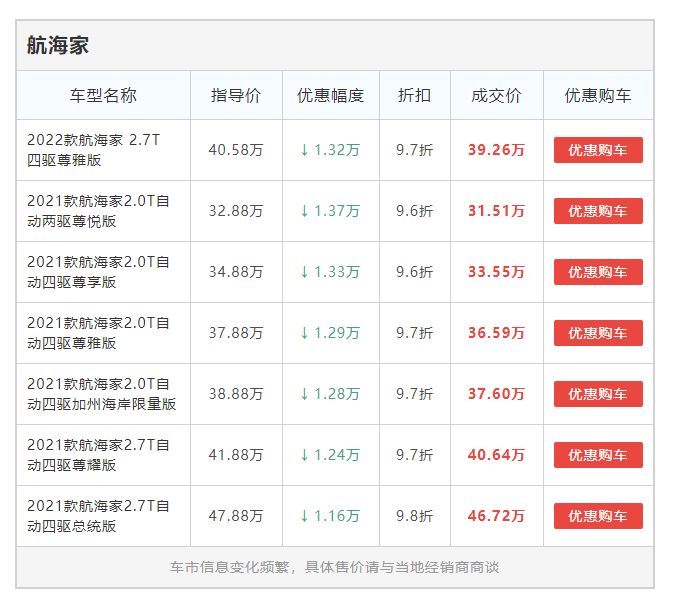The width and height of the screenshot is (681, 603).
Task: Click the 车型名称 column header
Action: 103,95
